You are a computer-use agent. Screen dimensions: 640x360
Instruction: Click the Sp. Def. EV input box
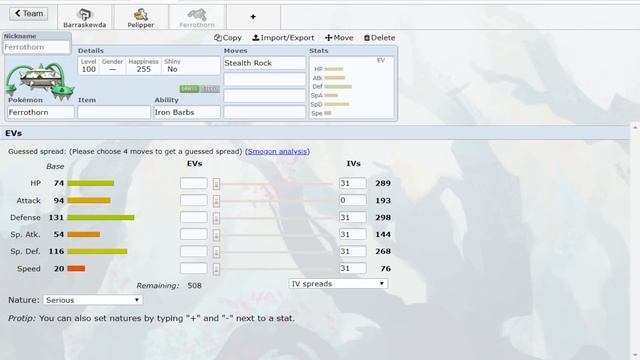194,251
